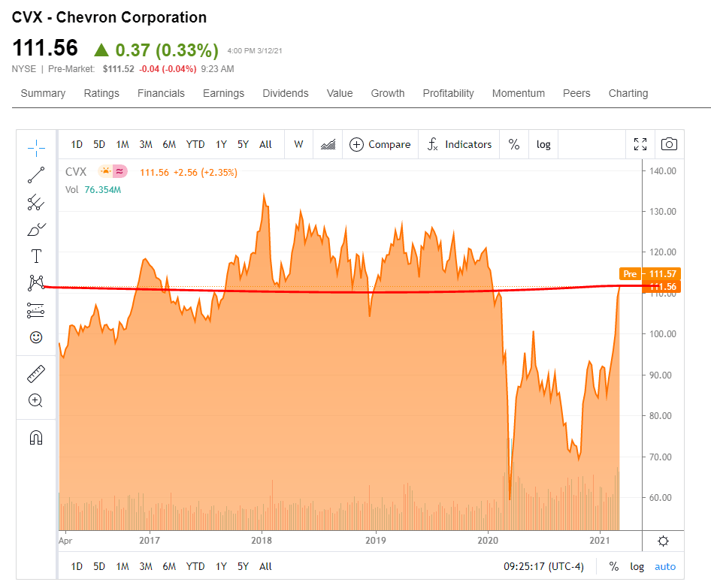Click the Vol 76.354M volume legend

click(93, 190)
